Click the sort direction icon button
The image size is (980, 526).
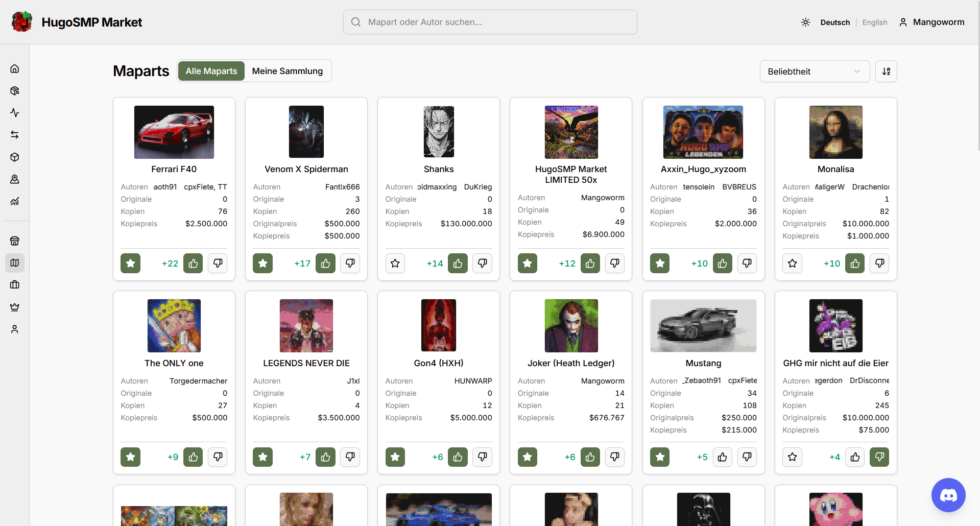[886, 71]
